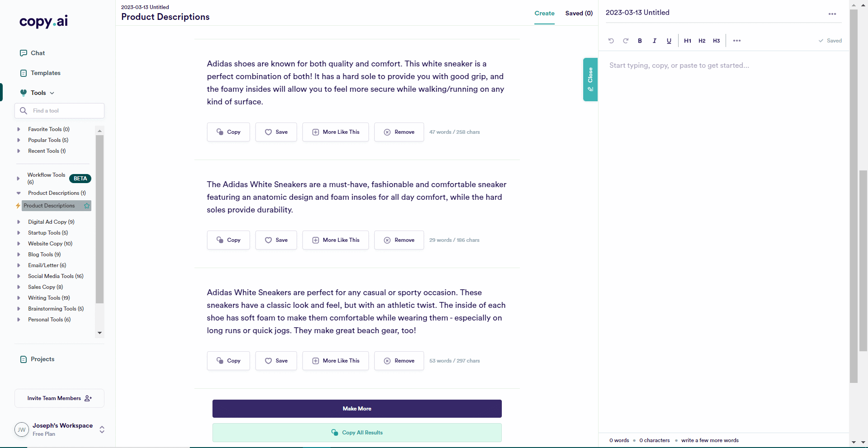The height and width of the screenshot is (448, 868).
Task: Click the editor text area placeholder
Action: pyautogui.click(x=679, y=66)
